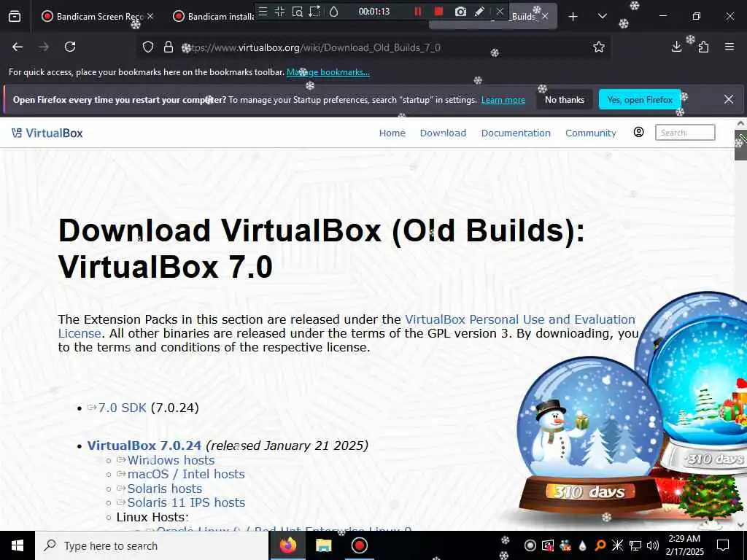Open the Home nav item
The image size is (747, 560).
click(392, 133)
